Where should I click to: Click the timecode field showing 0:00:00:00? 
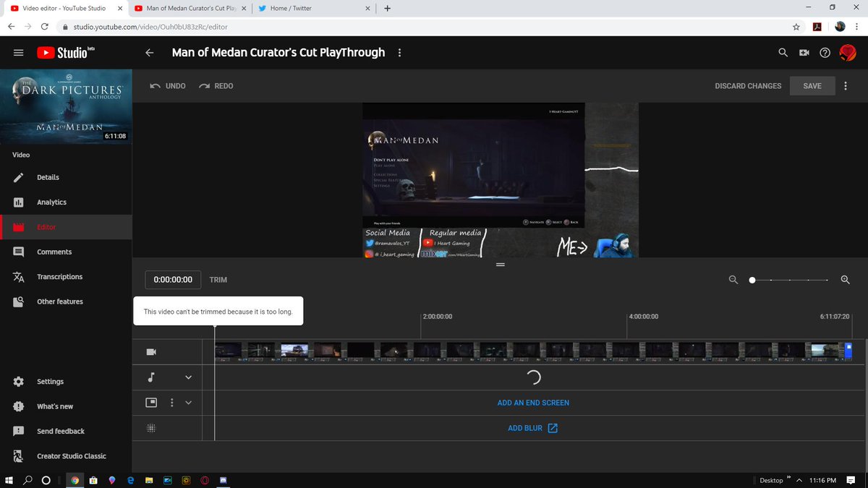coord(173,280)
